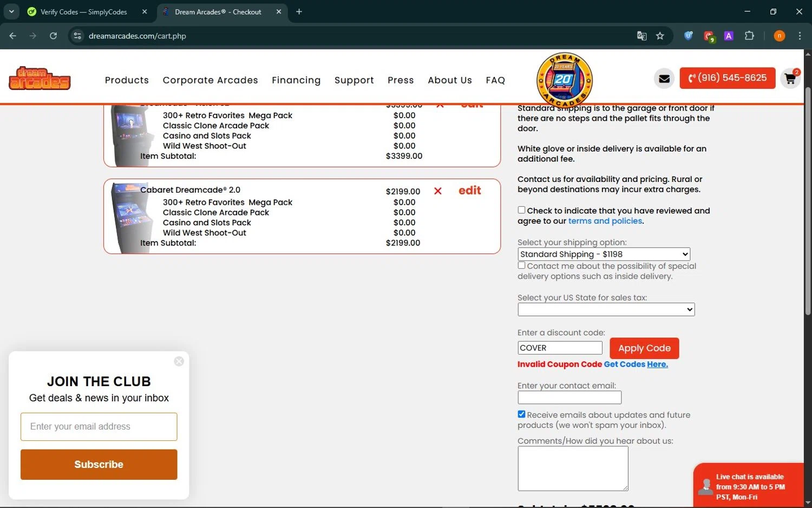812x508 pixels.
Task: Remove Cabaret Dreamcade 2.0 with red X
Action: click(437, 191)
